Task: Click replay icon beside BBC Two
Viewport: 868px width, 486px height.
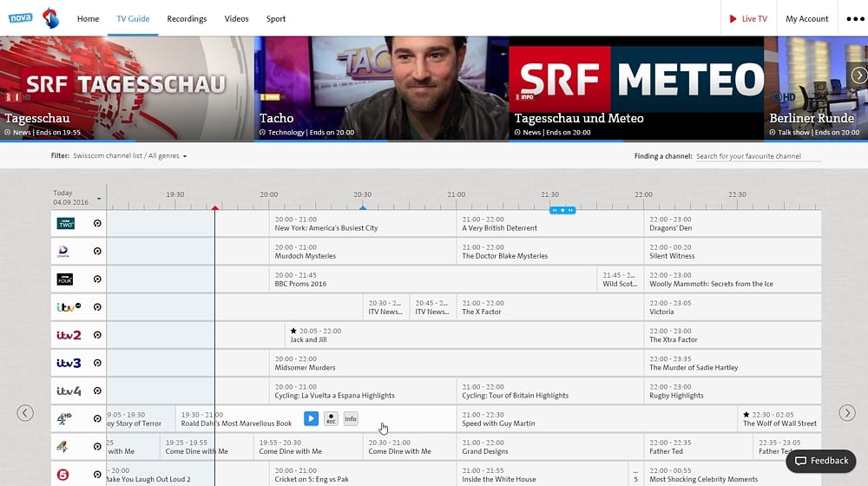Action: (97, 223)
